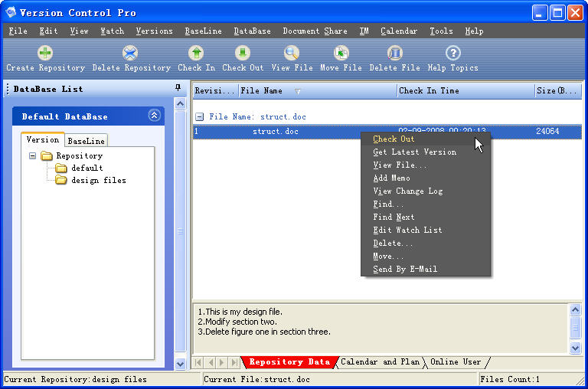Click the Delete File toolbar icon
The height and width of the screenshot is (389, 588).
395,53
